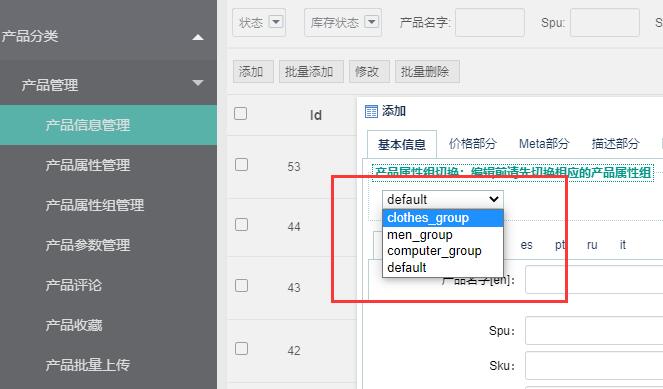Click the 产品管理 sidebar heading
Viewport: 663px width, 389px height.
point(50,85)
